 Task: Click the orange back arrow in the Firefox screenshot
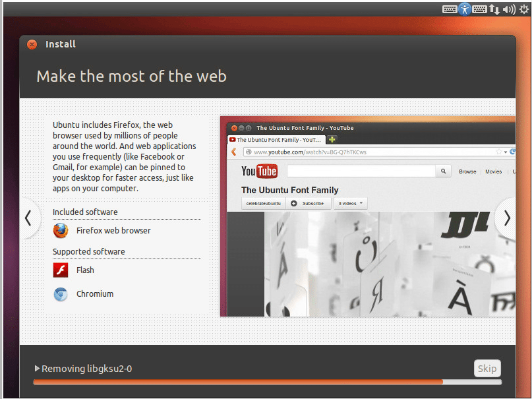point(234,152)
